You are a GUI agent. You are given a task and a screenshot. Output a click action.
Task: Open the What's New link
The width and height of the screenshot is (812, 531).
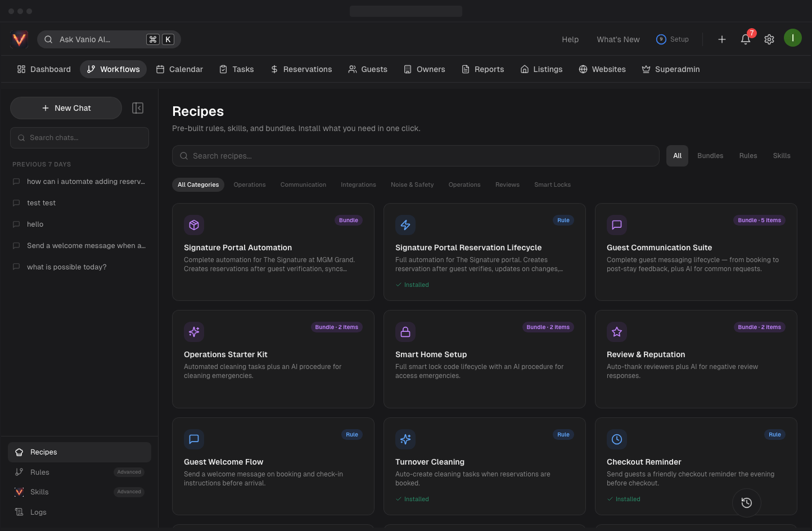[x=618, y=39]
